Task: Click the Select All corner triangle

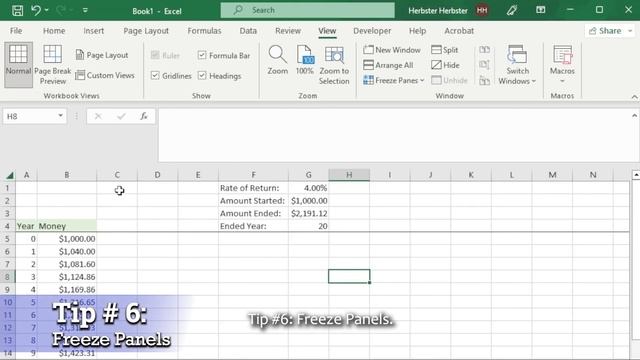Action: pyautogui.click(x=9, y=176)
